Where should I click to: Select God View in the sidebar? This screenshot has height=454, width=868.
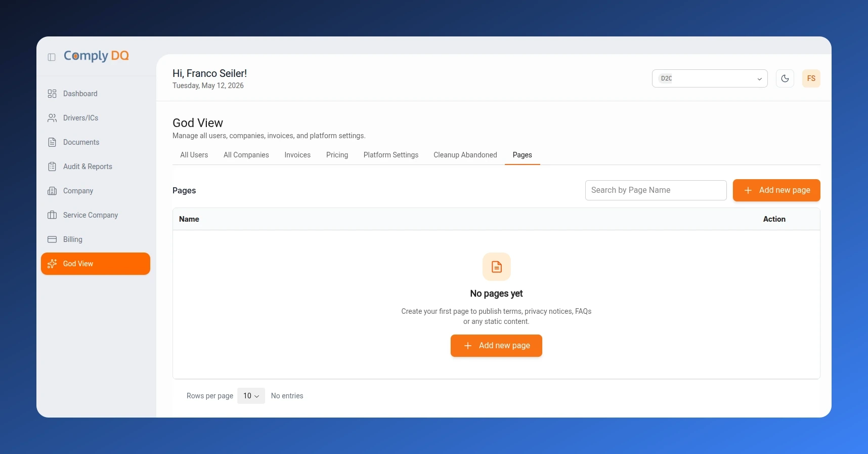pyautogui.click(x=96, y=264)
